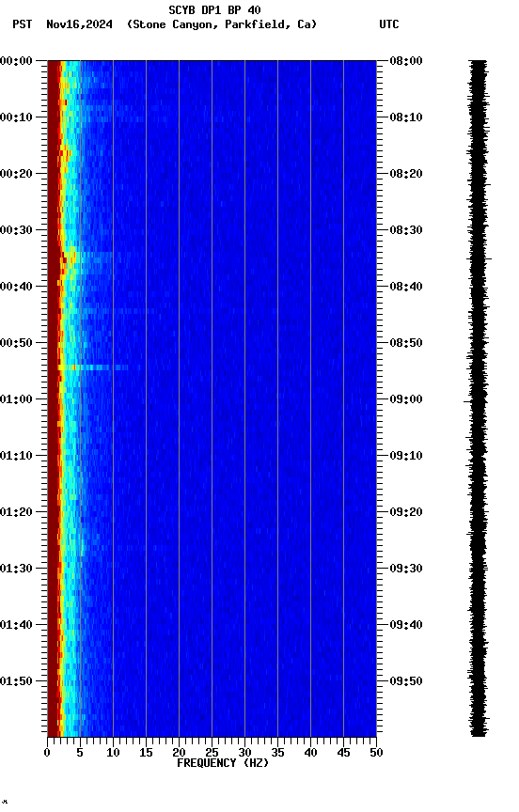The height and width of the screenshot is (812, 519).
Task: Click the 09:00 UTC time label
Action: tap(406, 399)
